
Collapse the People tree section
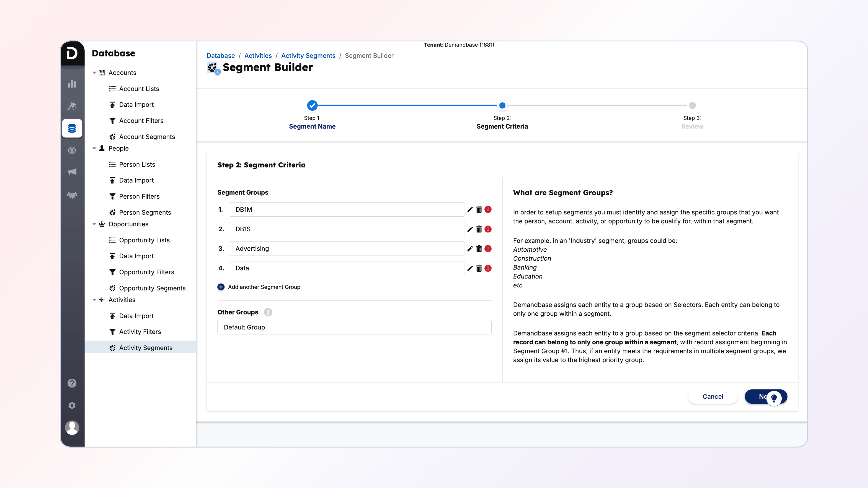(94, 148)
